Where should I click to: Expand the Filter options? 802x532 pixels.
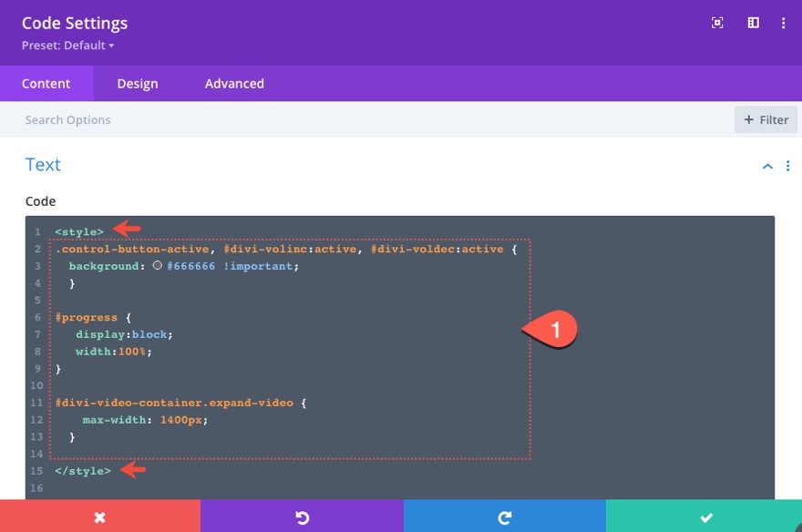tap(766, 119)
